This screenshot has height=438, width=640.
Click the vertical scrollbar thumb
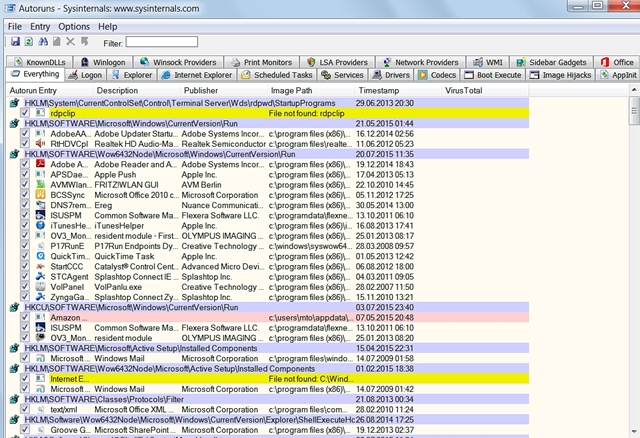click(x=634, y=111)
